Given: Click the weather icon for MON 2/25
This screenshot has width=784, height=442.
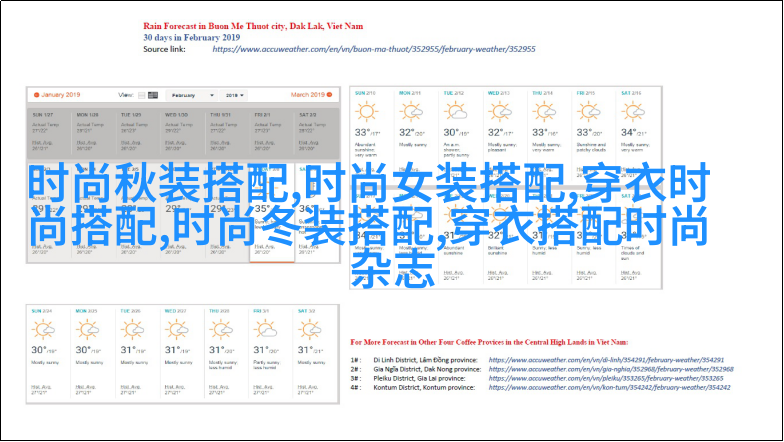Looking at the screenshot, I should 88,330.
